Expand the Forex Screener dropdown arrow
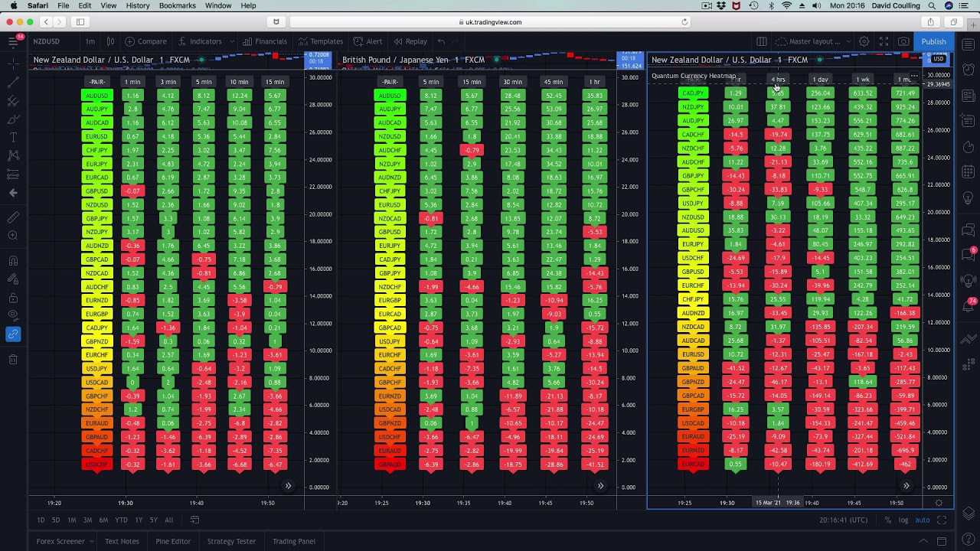The image size is (980, 551). coord(91,541)
